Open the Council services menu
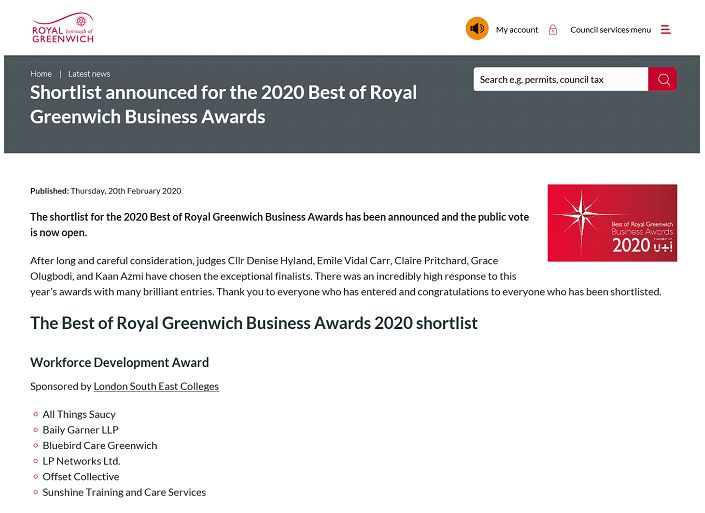The width and height of the screenshot is (705, 513). (x=610, y=30)
